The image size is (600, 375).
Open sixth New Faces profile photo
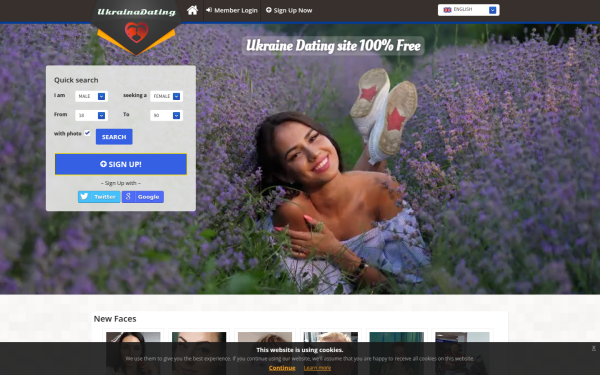(462, 354)
